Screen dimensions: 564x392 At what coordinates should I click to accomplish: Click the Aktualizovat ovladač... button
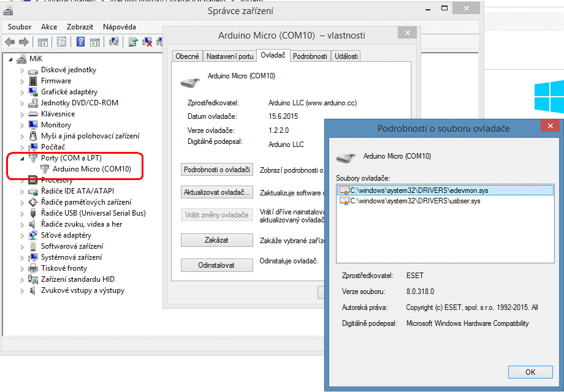(217, 192)
